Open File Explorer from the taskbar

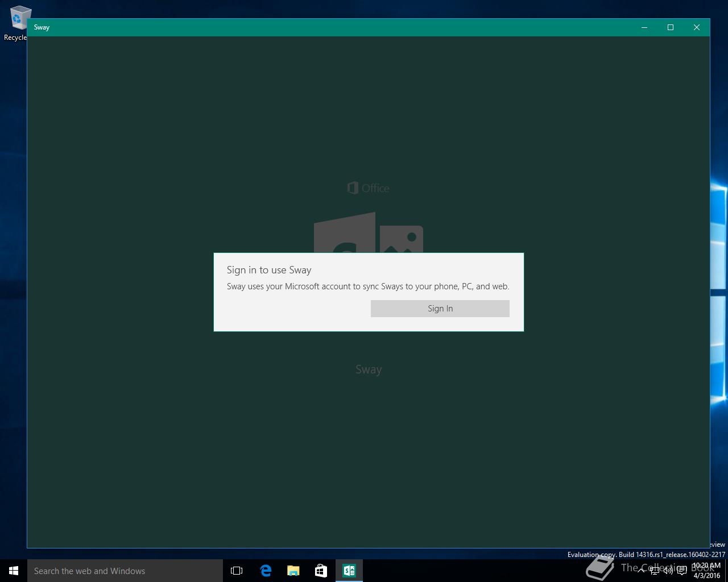(x=293, y=571)
